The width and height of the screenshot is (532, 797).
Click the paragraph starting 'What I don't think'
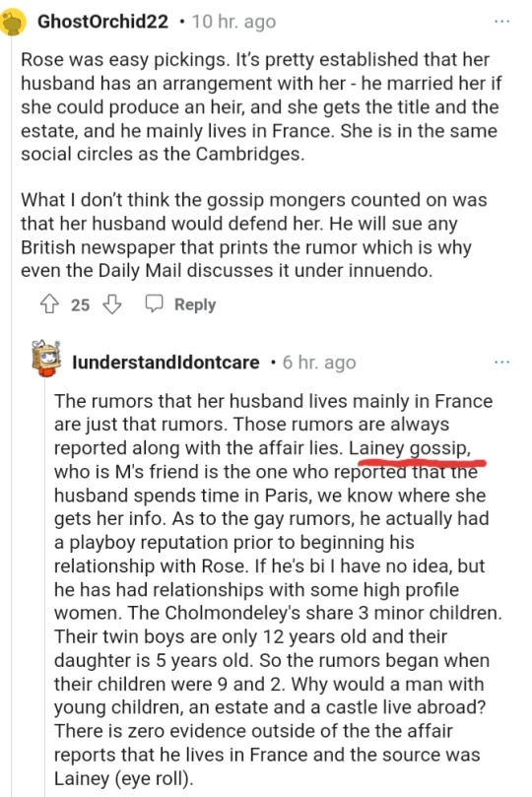(x=254, y=235)
